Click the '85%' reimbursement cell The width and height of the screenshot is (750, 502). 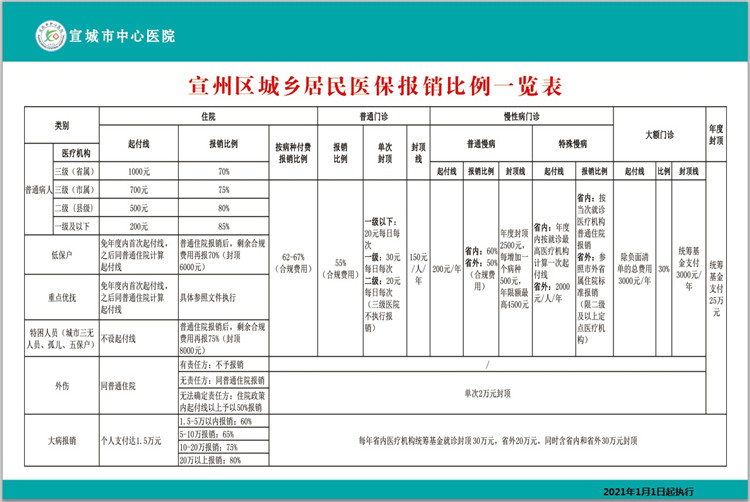tap(223, 226)
